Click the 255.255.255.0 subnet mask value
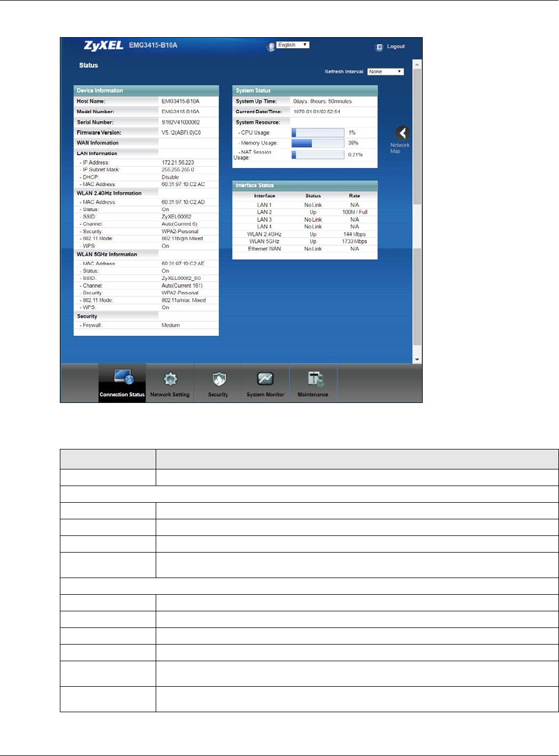 pyautogui.click(x=178, y=170)
